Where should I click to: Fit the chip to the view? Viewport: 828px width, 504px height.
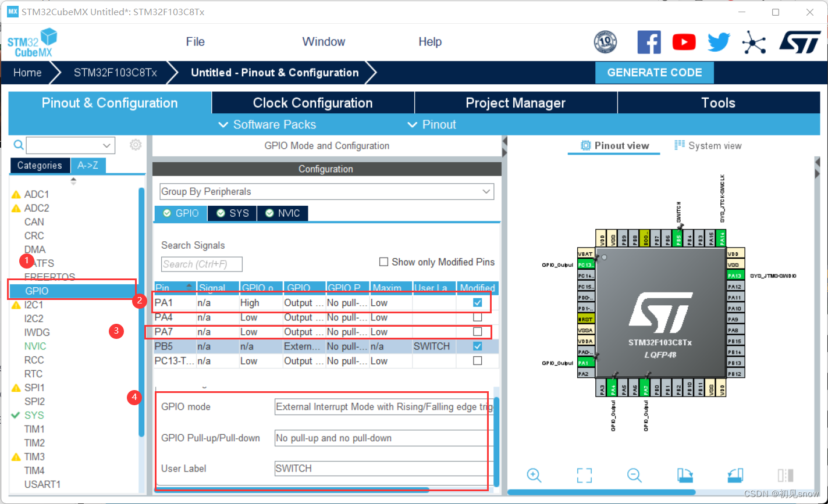click(584, 475)
